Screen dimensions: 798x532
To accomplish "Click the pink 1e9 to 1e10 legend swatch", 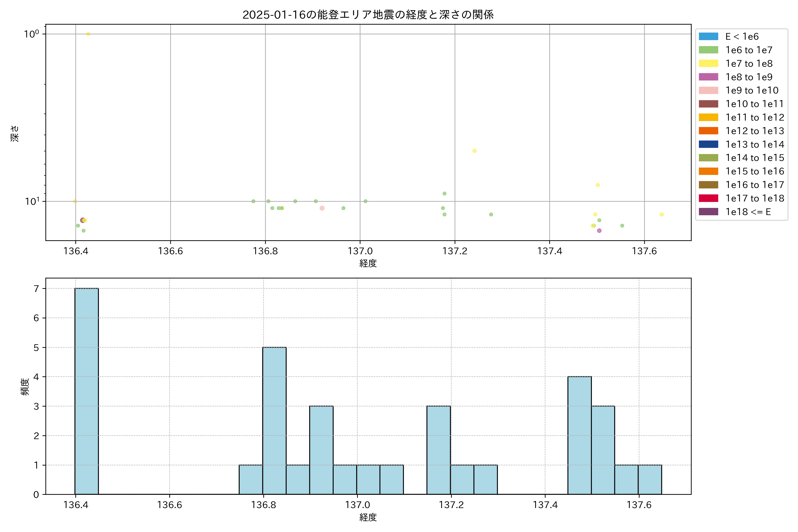I will (708, 90).
